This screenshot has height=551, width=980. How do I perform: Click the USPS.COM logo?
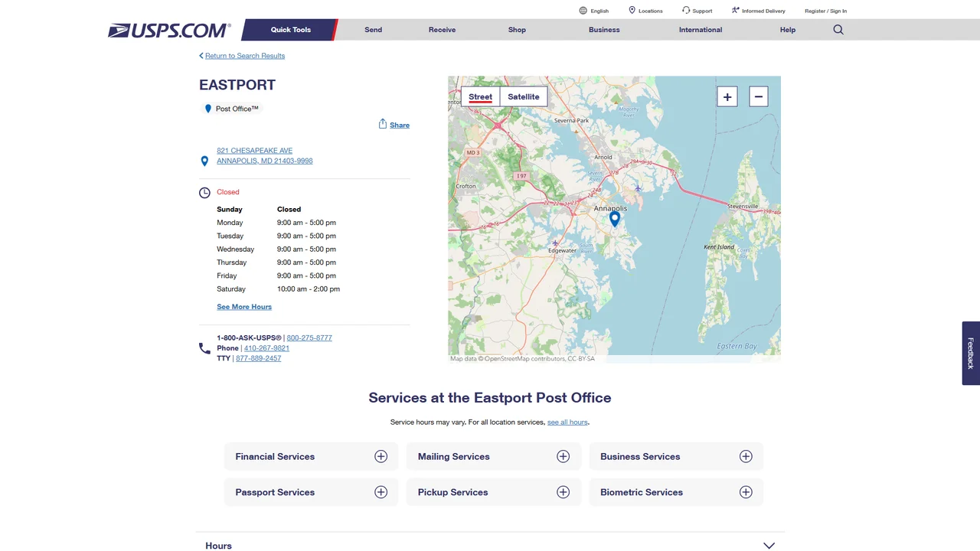(x=169, y=31)
